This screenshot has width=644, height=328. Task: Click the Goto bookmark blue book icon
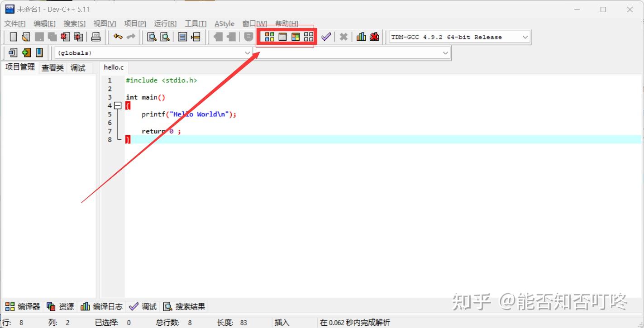[39, 52]
